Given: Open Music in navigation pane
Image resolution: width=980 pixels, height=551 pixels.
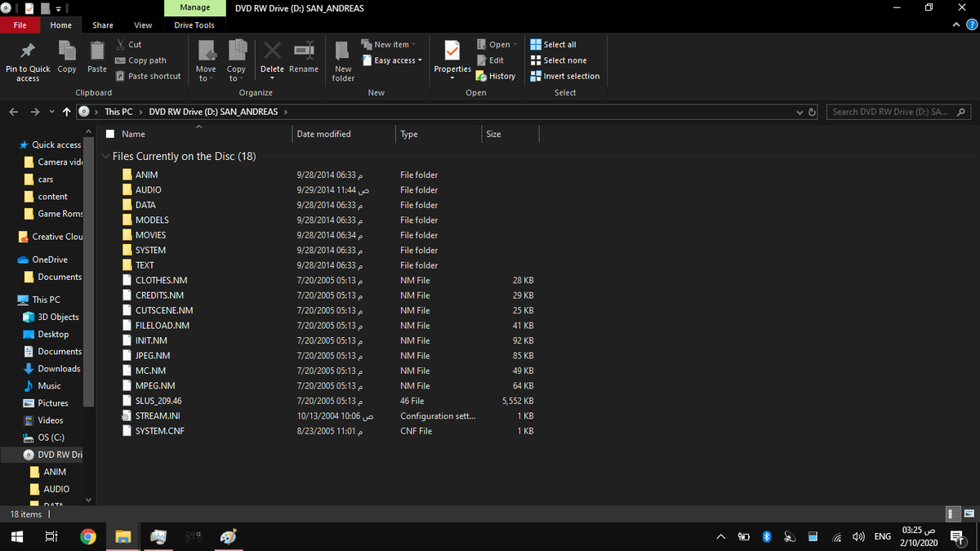Looking at the screenshot, I should click(x=42, y=385).
